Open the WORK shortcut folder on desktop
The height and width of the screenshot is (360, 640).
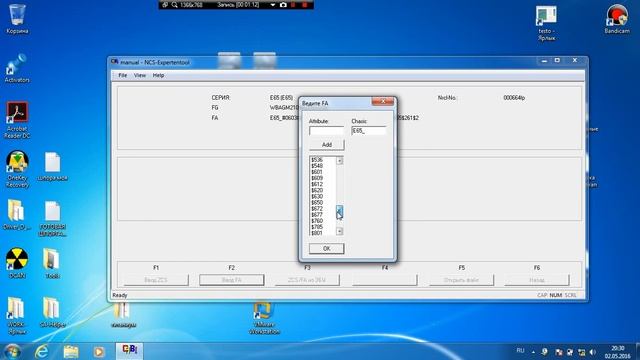click(x=16, y=316)
